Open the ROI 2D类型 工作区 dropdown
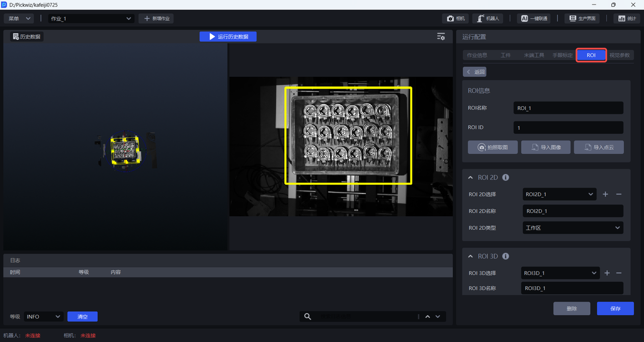The width and height of the screenshot is (644, 342). click(573, 228)
